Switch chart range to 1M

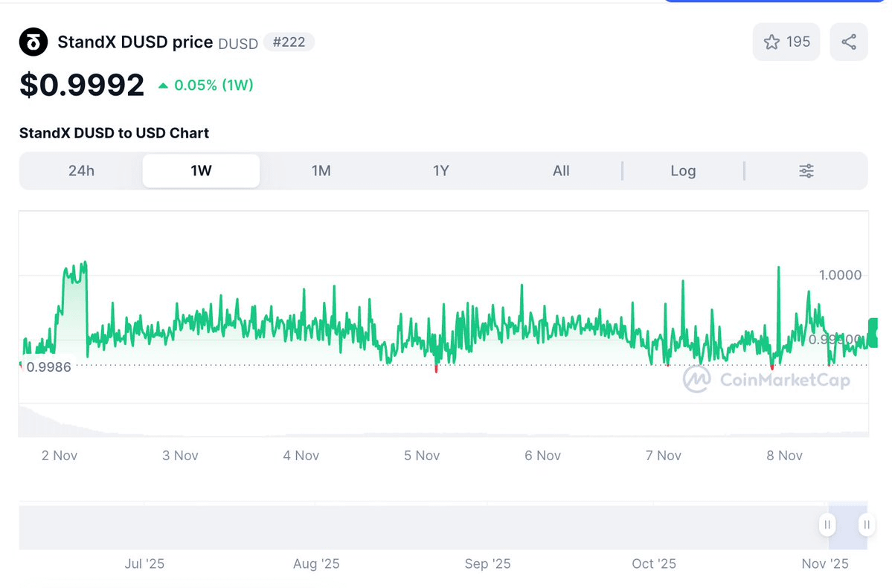click(321, 170)
